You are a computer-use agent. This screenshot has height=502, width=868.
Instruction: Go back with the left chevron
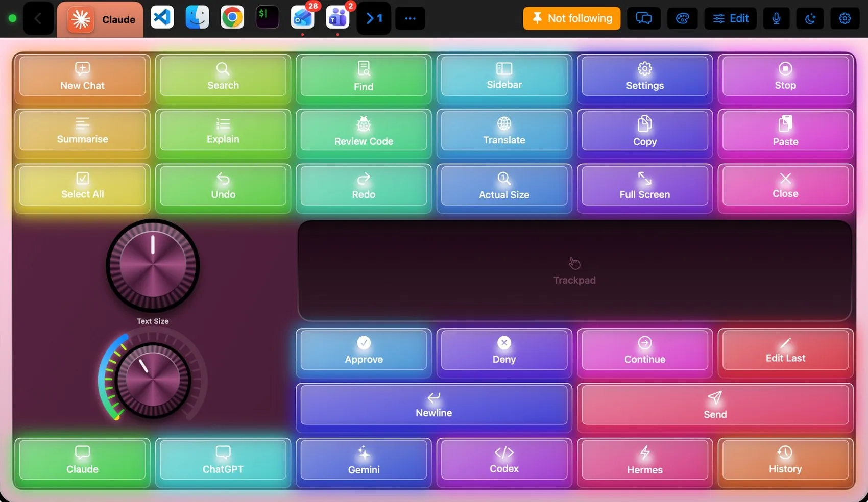(x=38, y=19)
